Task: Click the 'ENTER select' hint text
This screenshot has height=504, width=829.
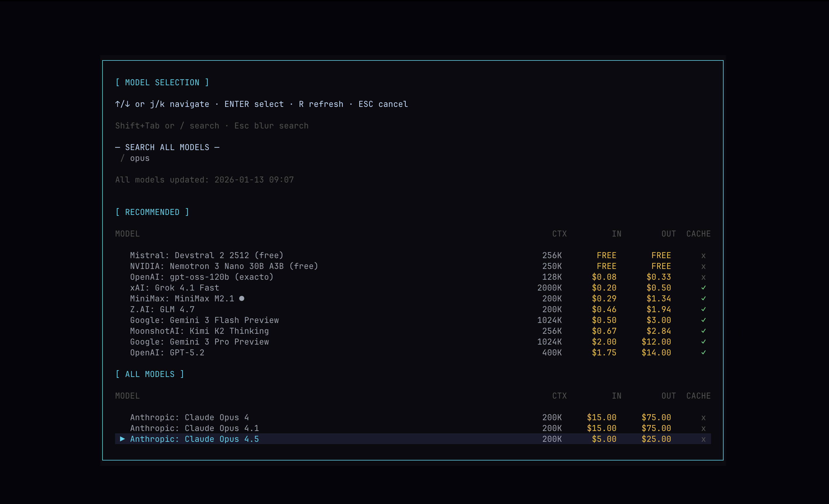Action: [254, 104]
